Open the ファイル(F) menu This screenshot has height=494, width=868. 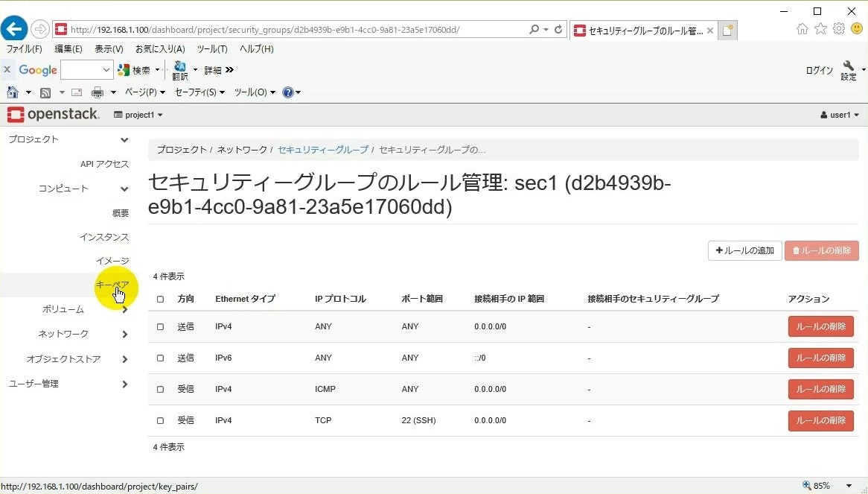pyautogui.click(x=24, y=49)
